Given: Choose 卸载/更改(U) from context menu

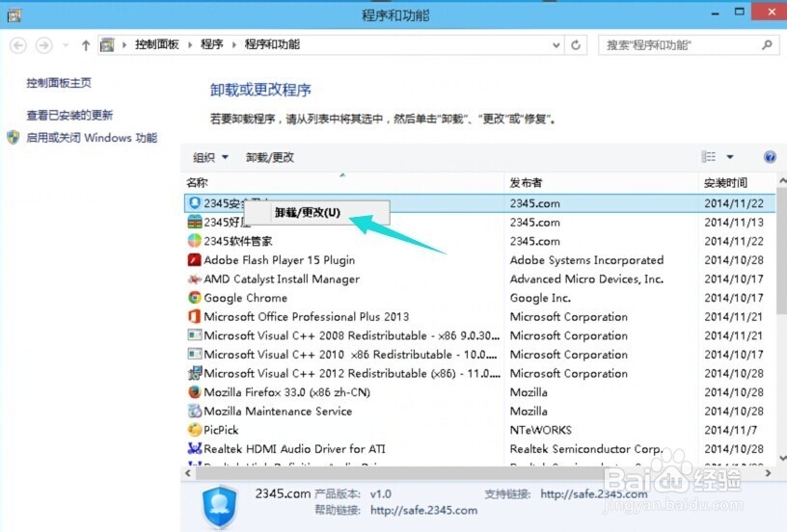Looking at the screenshot, I should click(316, 213).
